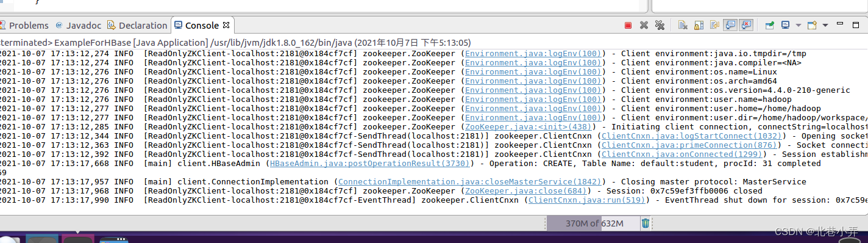Click 'Client environment:user.name=hadoop' text

(706, 100)
